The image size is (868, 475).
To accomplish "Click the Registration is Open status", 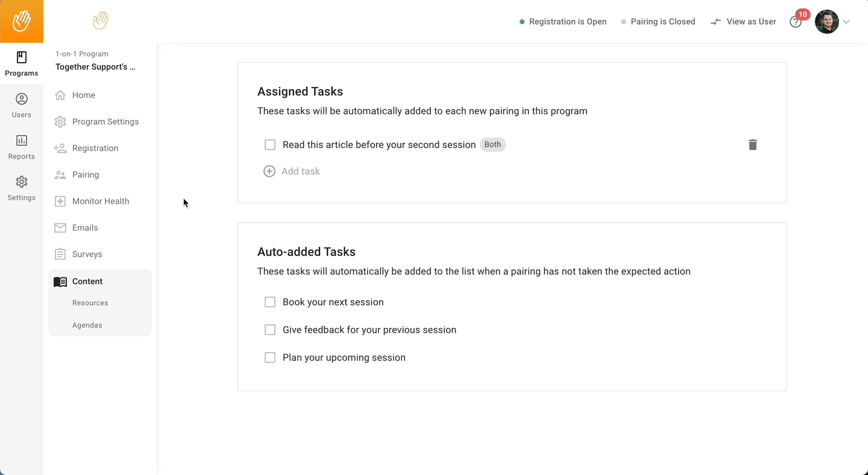I will click(x=563, y=22).
